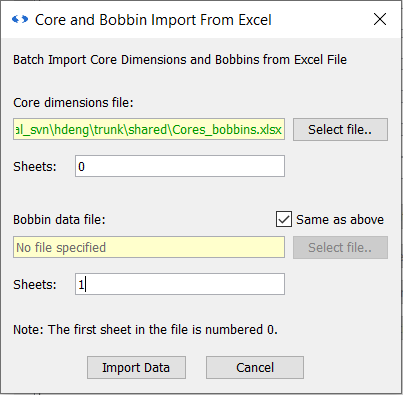Click the 'Batch Import Core Dimensions' heading text
This screenshot has height=395, width=403.
180,60
